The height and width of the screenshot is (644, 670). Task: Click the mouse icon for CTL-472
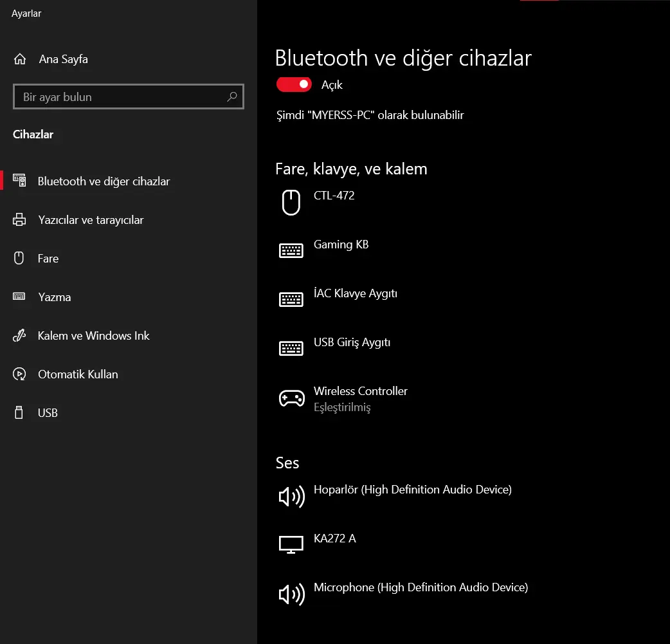tap(291, 202)
